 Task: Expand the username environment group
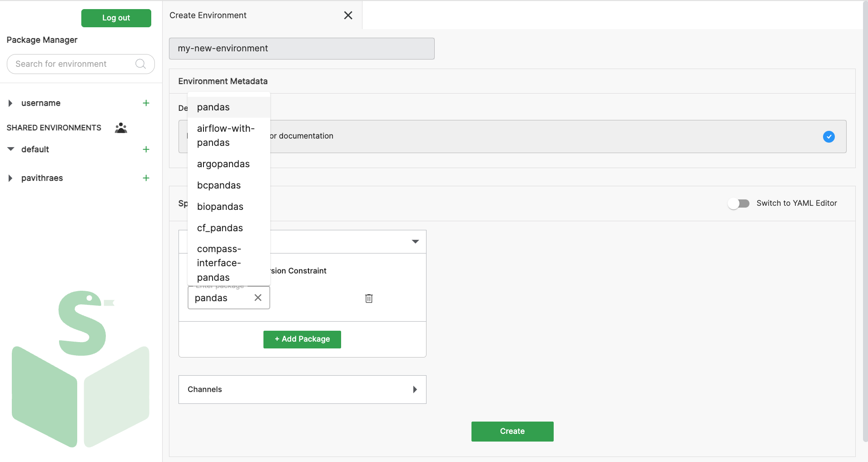coord(10,103)
